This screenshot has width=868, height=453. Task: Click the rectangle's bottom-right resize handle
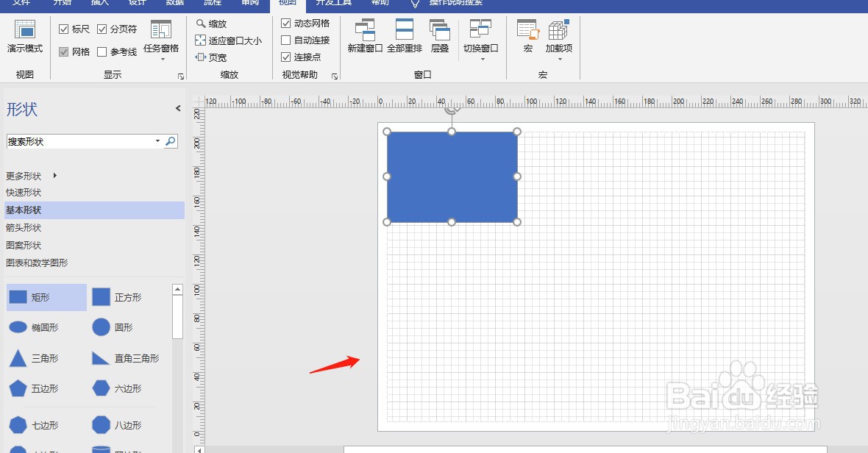pos(517,222)
